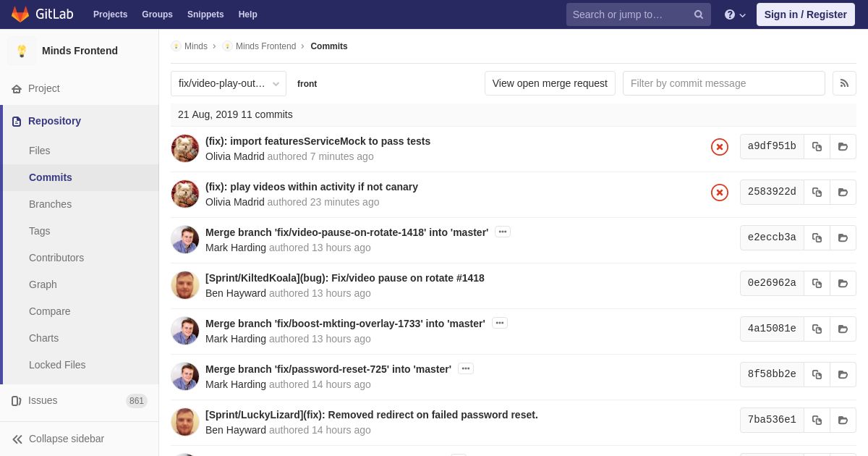Copy commit SHA a9df951b to clipboard
Image resolution: width=868 pixels, height=456 pixels.
(817, 146)
